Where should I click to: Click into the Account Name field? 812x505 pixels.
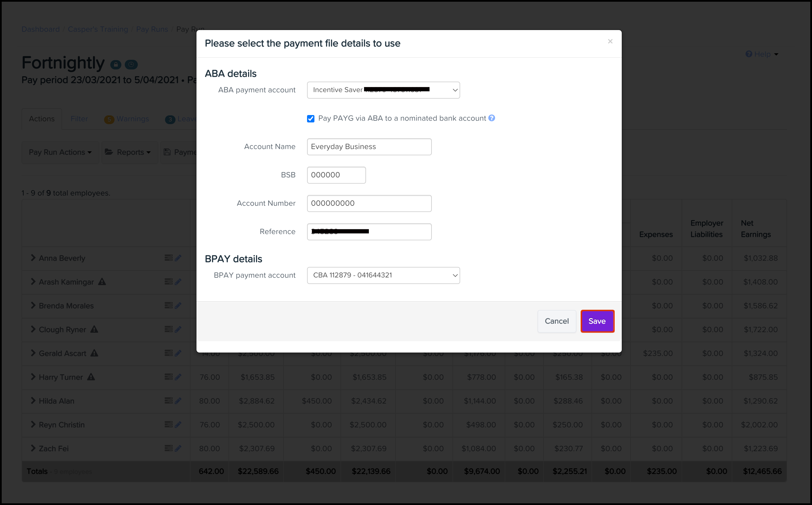(369, 147)
